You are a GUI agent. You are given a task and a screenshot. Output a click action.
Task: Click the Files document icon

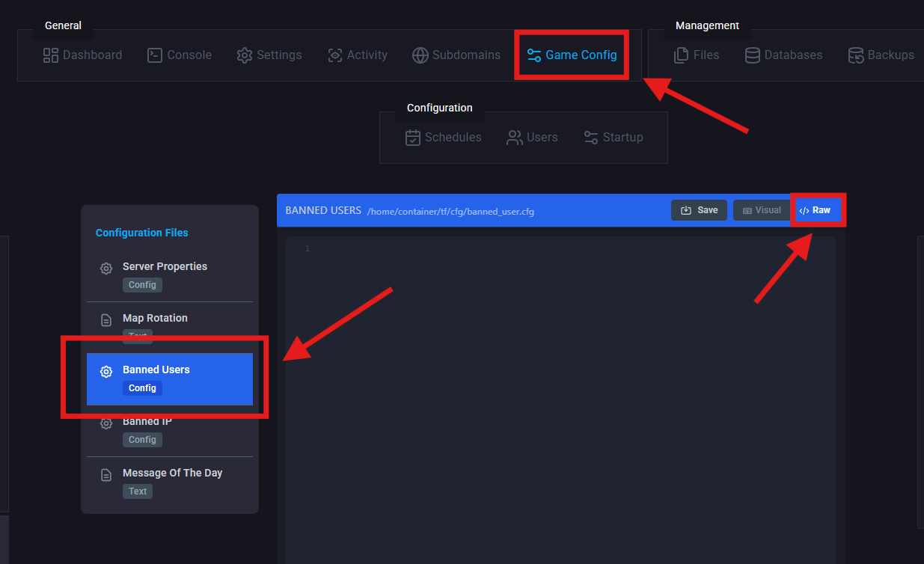pos(681,55)
